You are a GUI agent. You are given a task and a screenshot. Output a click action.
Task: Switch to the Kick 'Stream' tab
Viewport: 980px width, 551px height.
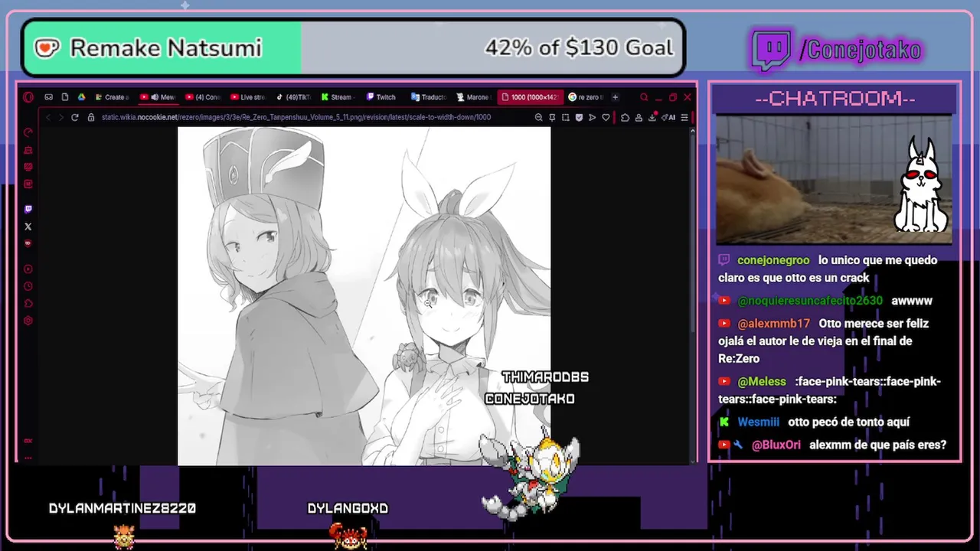(338, 97)
